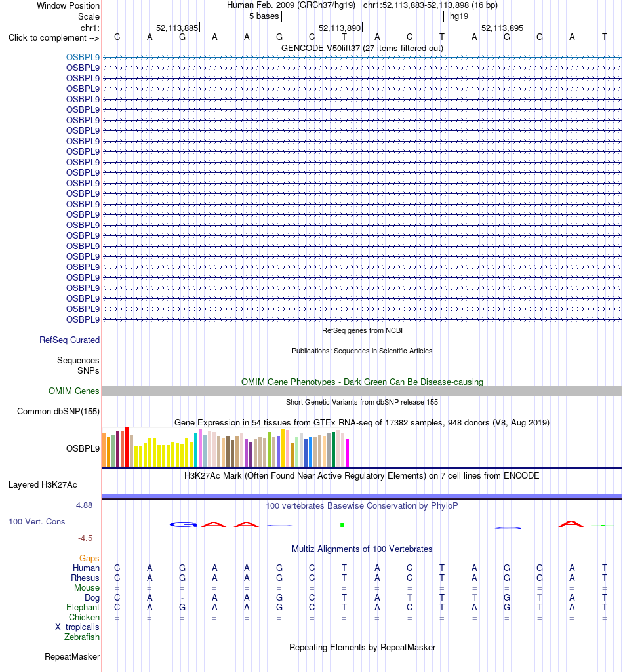The width and height of the screenshot is (623, 672).
Task: Click the 'RefSeq genes from NCBI' title
Action: (x=362, y=330)
